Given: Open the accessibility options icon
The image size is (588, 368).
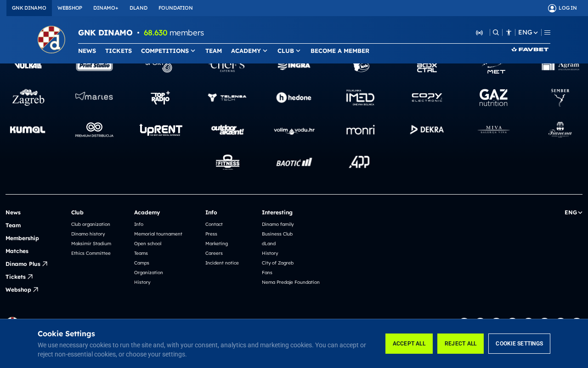Looking at the screenshot, I should coord(509,33).
